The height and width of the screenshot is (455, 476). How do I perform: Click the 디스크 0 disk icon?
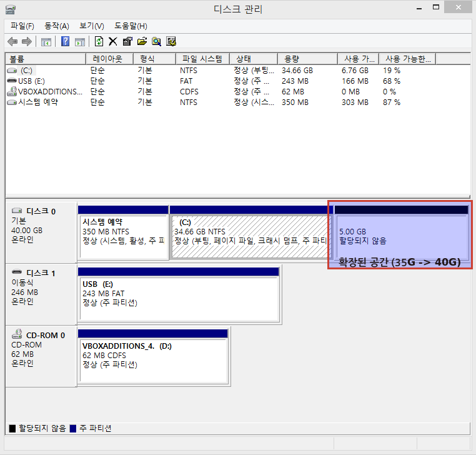click(x=17, y=211)
